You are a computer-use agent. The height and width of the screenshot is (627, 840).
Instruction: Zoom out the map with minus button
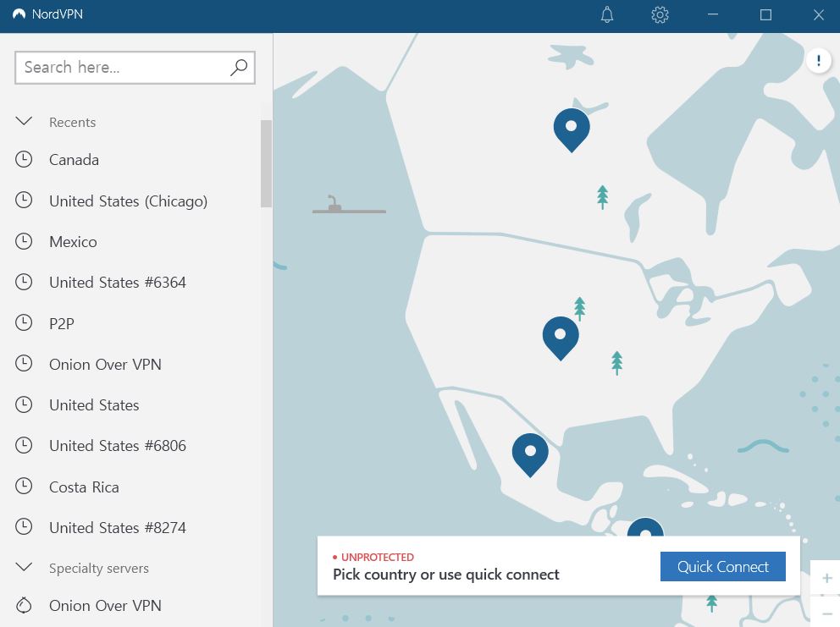(826, 613)
